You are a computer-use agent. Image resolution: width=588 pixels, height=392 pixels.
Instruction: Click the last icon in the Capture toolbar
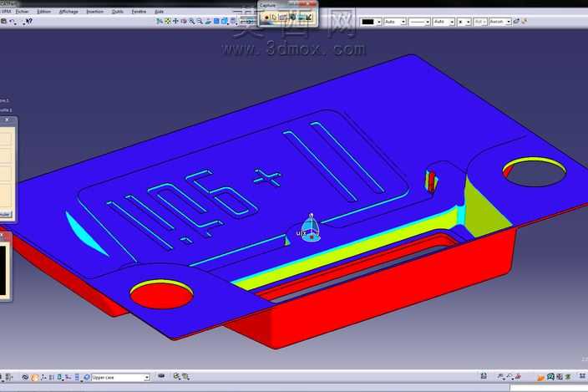tap(309, 18)
